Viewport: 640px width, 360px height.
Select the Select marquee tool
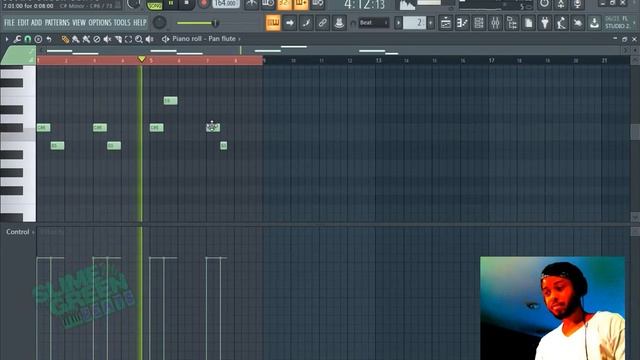(x=129, y=39)
